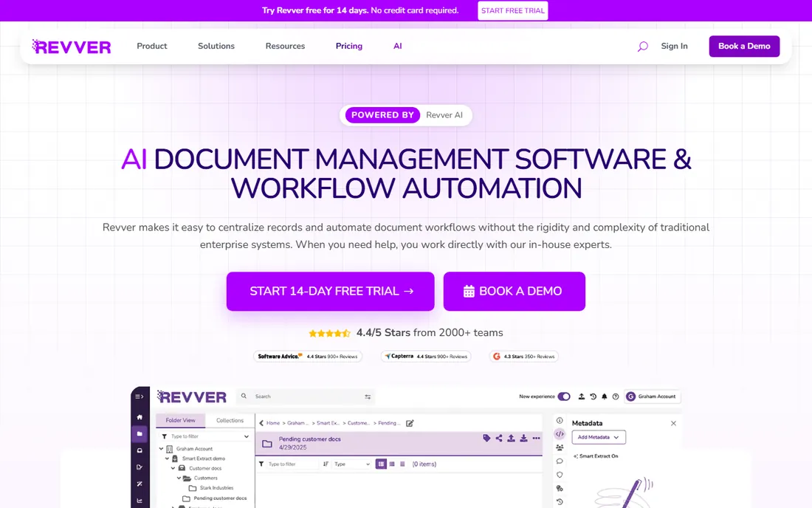Open the Capterra reviews badge
The width and height of the screenshot is (812, 508).
coord(426,357)
